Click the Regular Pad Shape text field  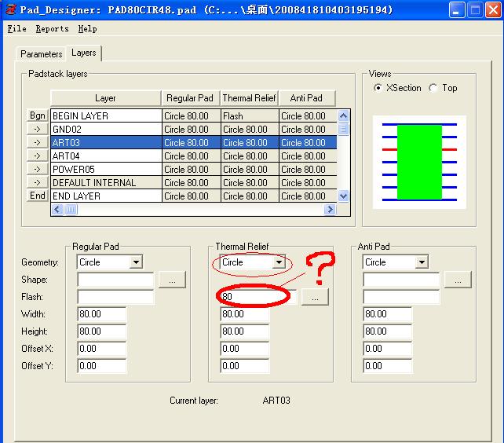click(x=115, y=280)
